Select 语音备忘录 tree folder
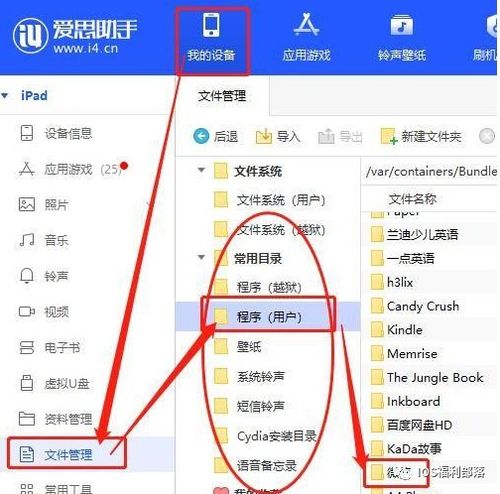 coord(255,465)
